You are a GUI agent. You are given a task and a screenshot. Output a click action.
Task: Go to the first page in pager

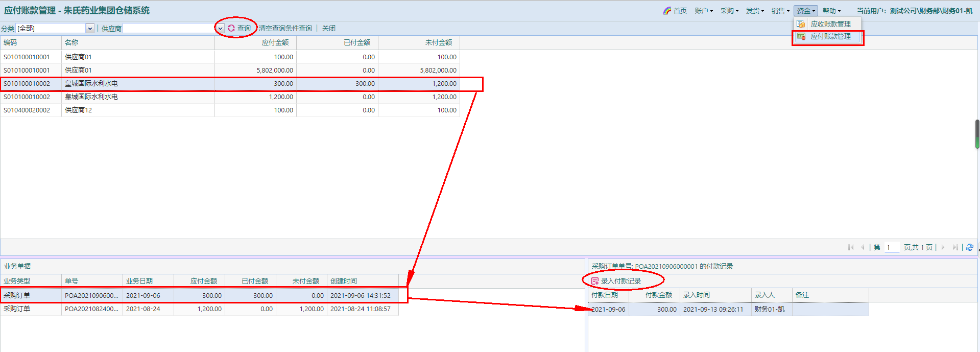point(851,247)
